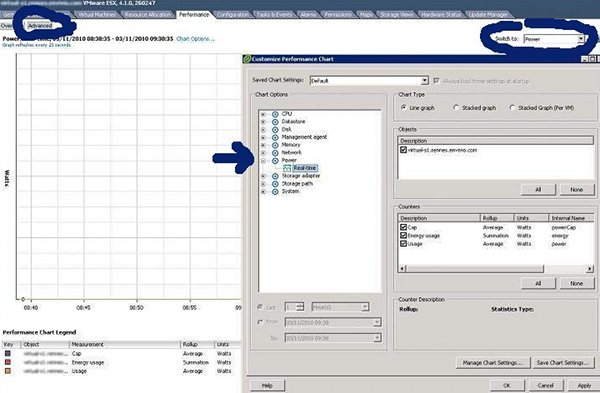Viewport: 600px width, 393px height.
Task: Click All button under Objects list
Action: pyautogui.click(x=538, y=189)
